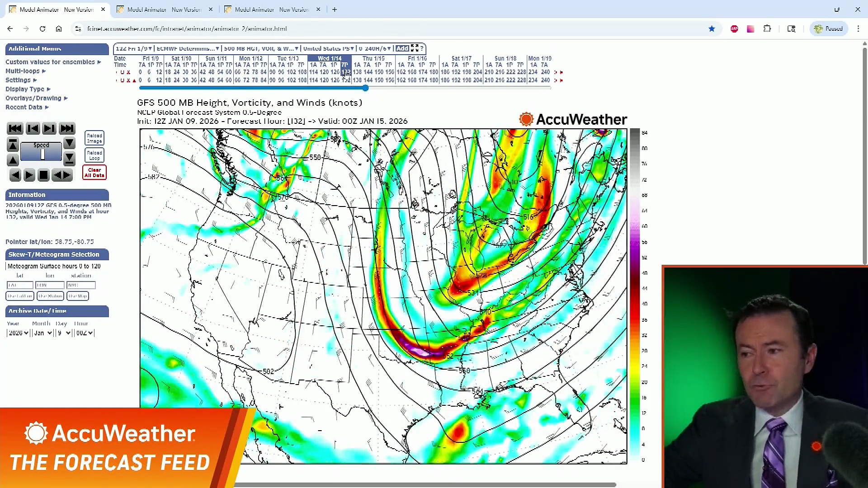
Task: Click the Use Map button
Action: [77, 296]
